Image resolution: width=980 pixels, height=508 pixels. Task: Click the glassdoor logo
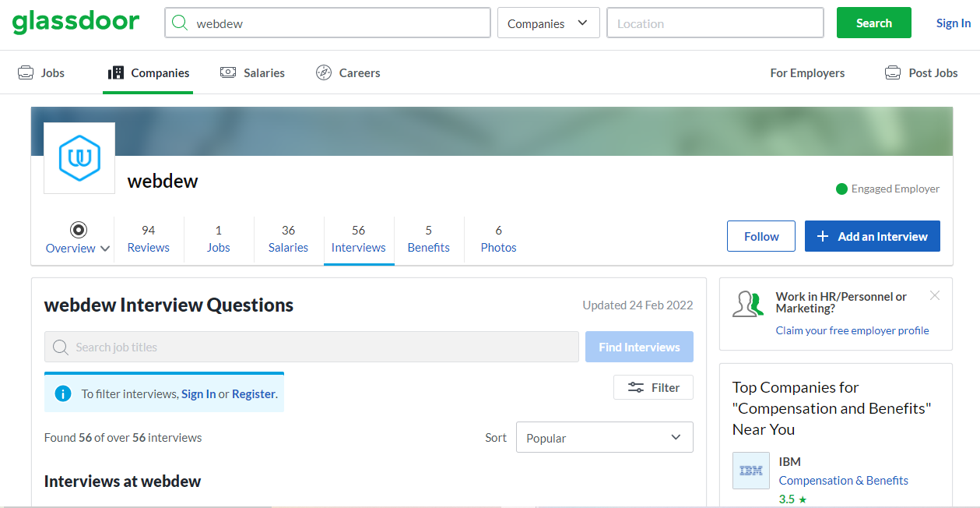click(x=76, y=22)
